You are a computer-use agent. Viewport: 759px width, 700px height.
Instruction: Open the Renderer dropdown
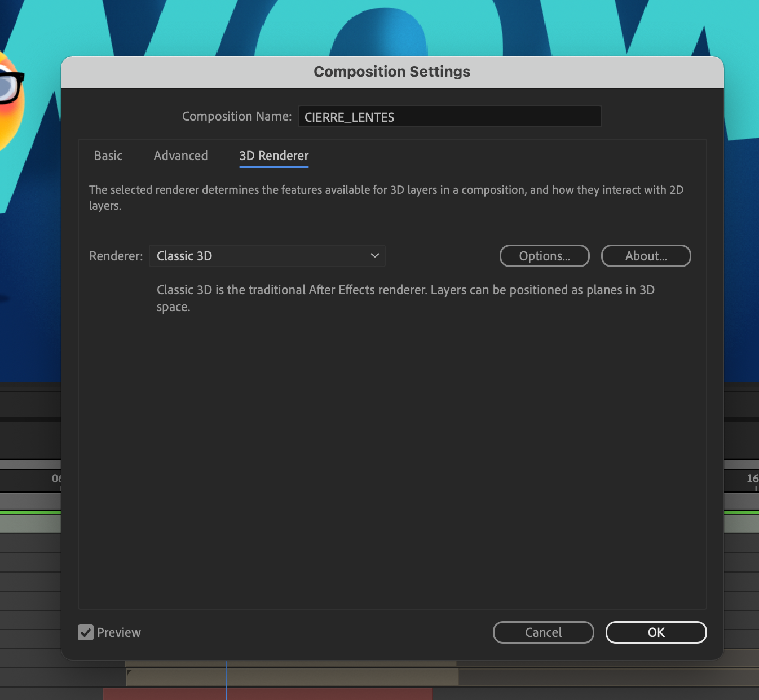pyautogui.click(x=267, y=256)
